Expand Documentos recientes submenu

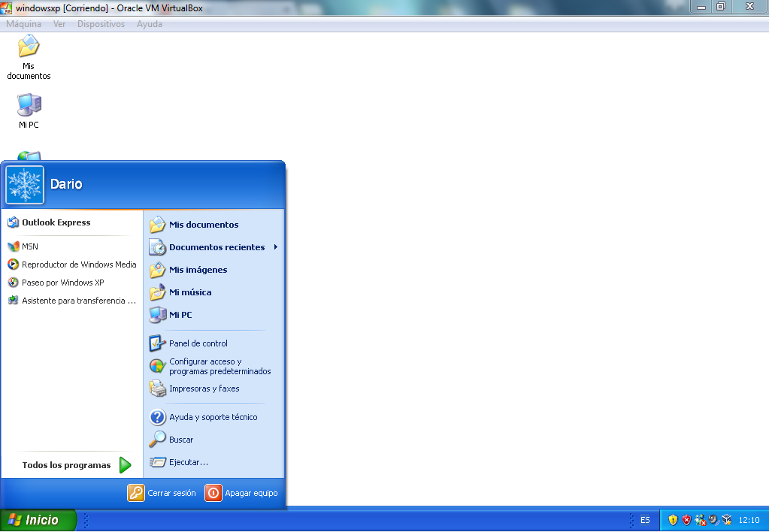(213, 247)
